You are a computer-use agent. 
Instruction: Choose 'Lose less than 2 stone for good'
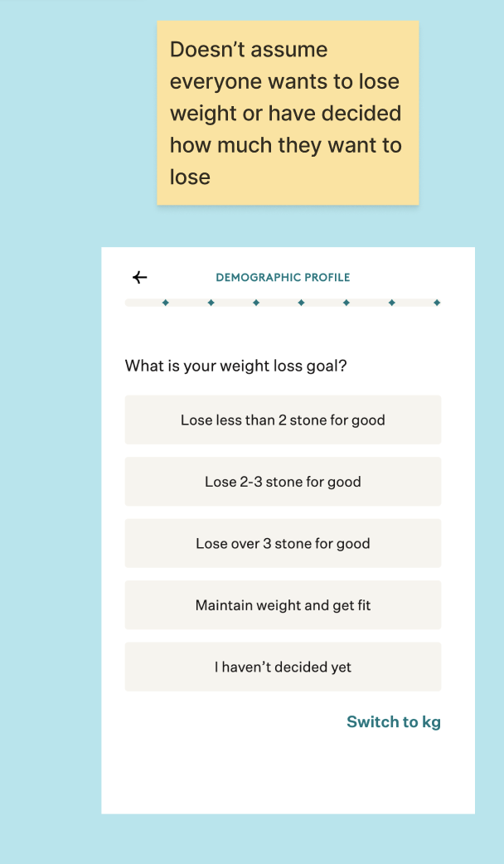(283, 420)
